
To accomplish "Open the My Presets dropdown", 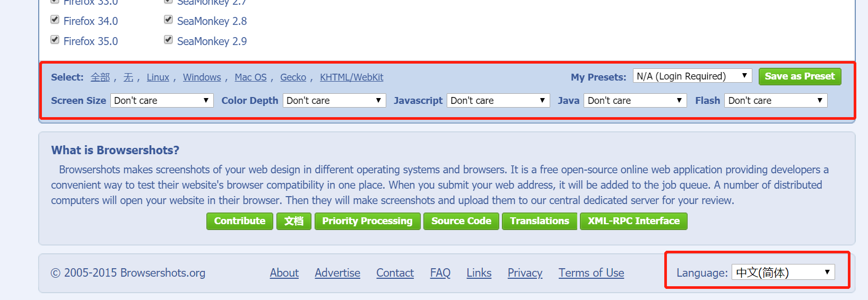I will 692,76.
